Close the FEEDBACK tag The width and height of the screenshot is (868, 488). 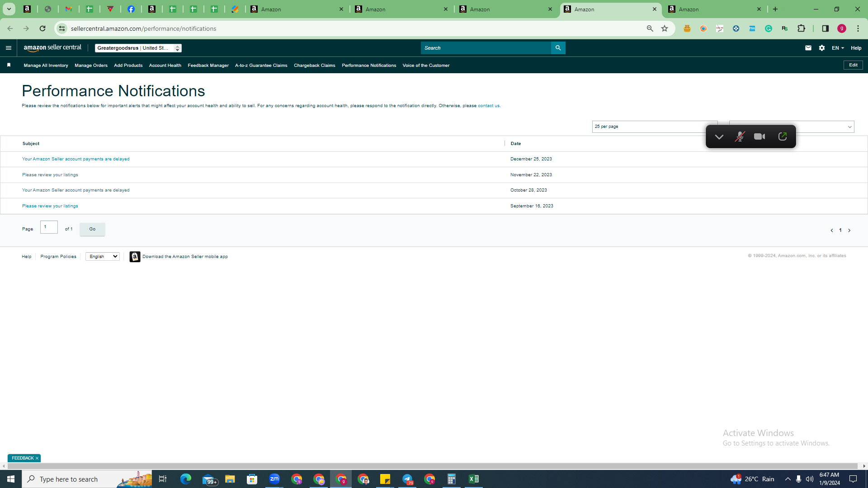[37, 458]
